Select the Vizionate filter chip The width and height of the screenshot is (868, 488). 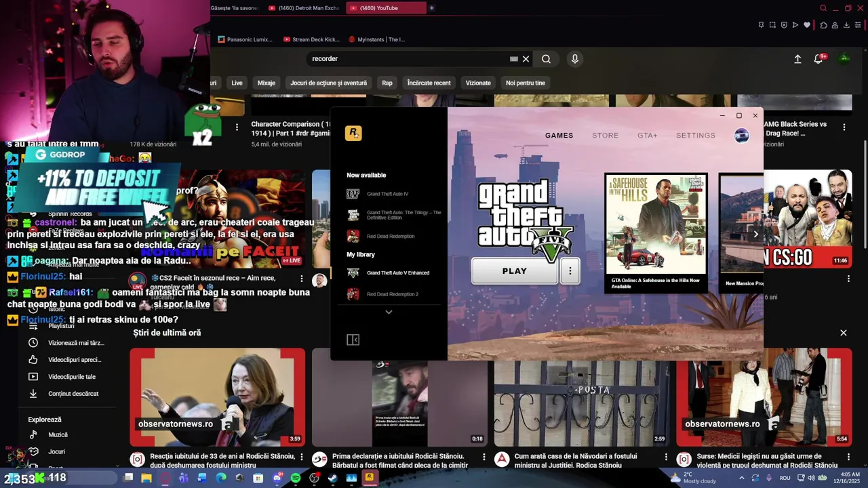(x=478, y=83)
